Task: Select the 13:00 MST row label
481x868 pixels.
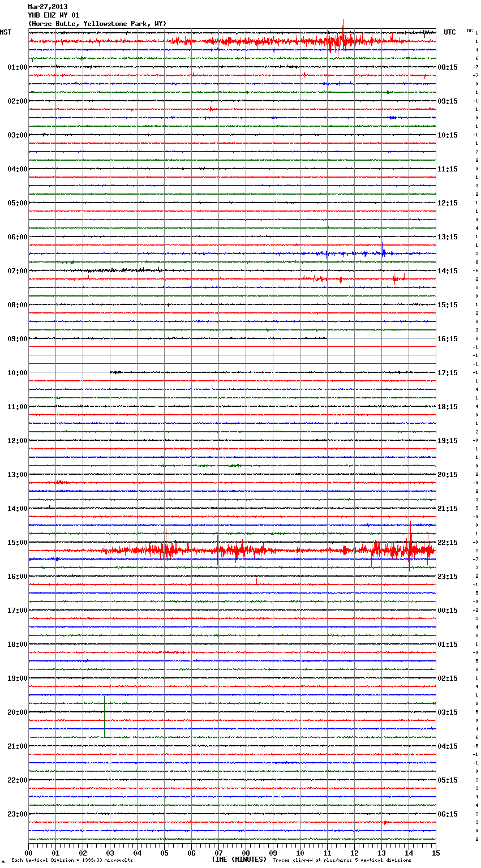Action: click(18, 475)
